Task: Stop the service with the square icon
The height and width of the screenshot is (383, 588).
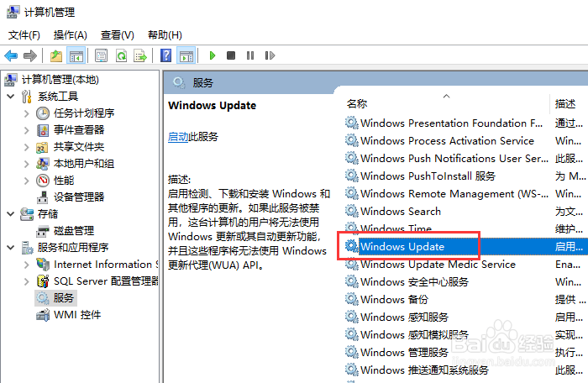Action: point(231,55)
